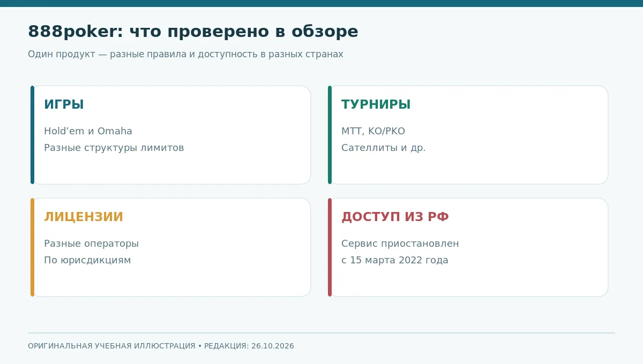The image size is (643, 364).
Task: Click the 'ДОСТУП ИЗ РФ' card heading
Action: point(395,217)
